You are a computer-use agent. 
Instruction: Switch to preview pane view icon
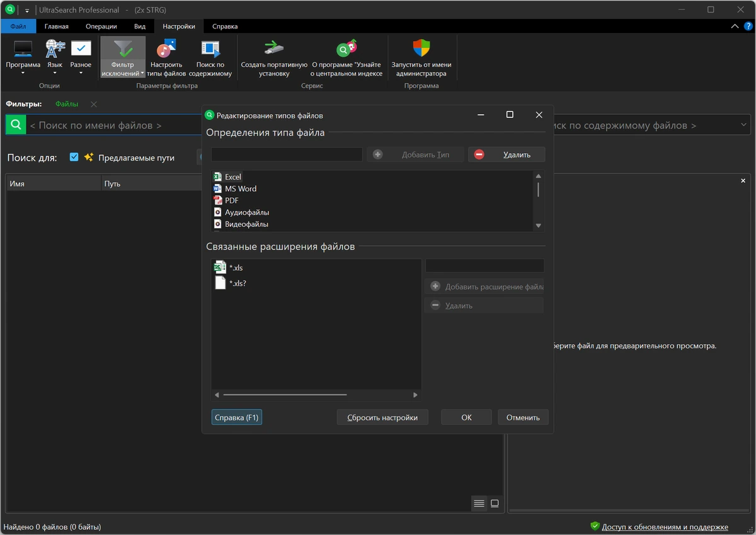[495, 503]
